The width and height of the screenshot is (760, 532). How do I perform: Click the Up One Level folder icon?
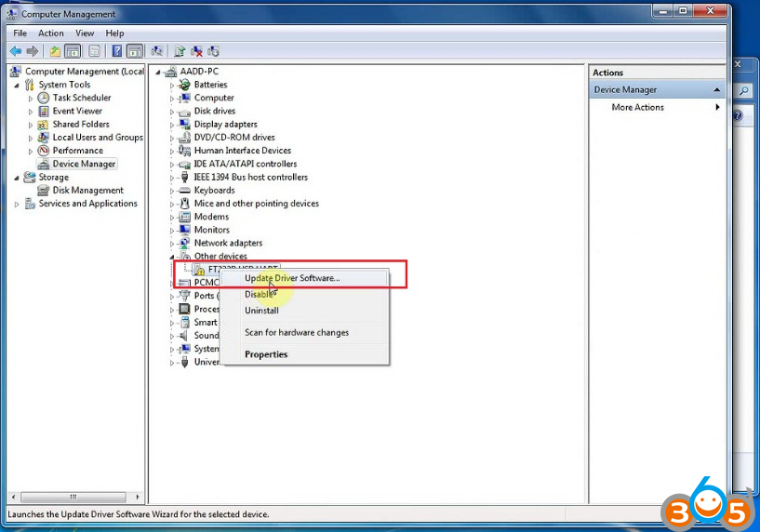(55, 51)
